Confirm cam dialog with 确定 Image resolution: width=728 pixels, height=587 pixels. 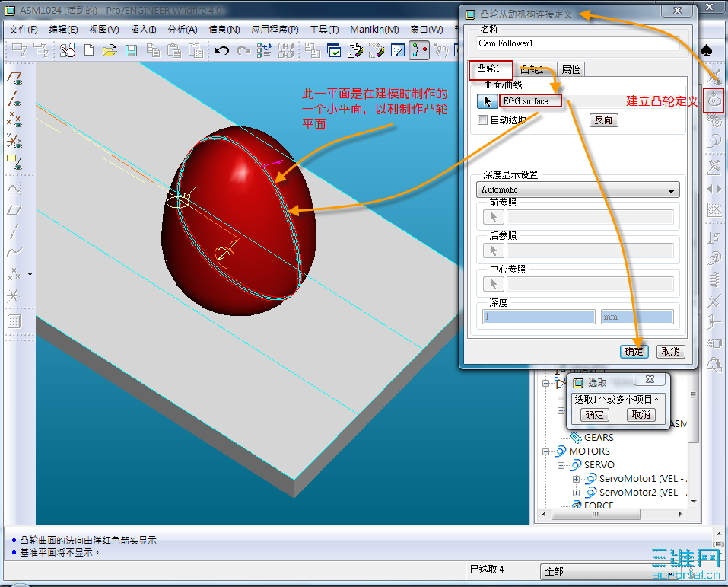(634, 352)
